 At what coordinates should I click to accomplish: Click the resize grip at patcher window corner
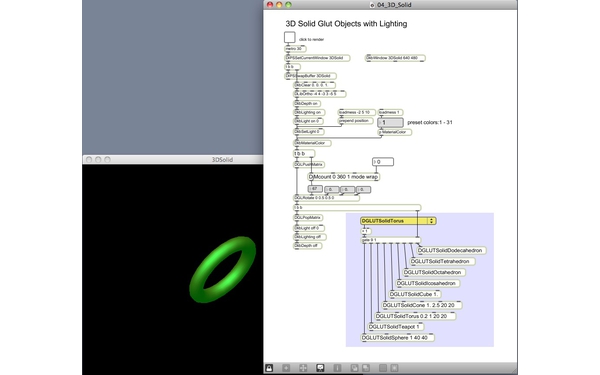pyautogui.click(x=514, y=371)
